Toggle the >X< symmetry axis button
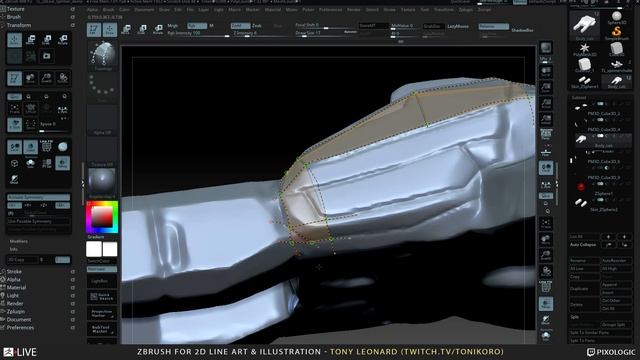The image size is (640, 360). point(15,205)
